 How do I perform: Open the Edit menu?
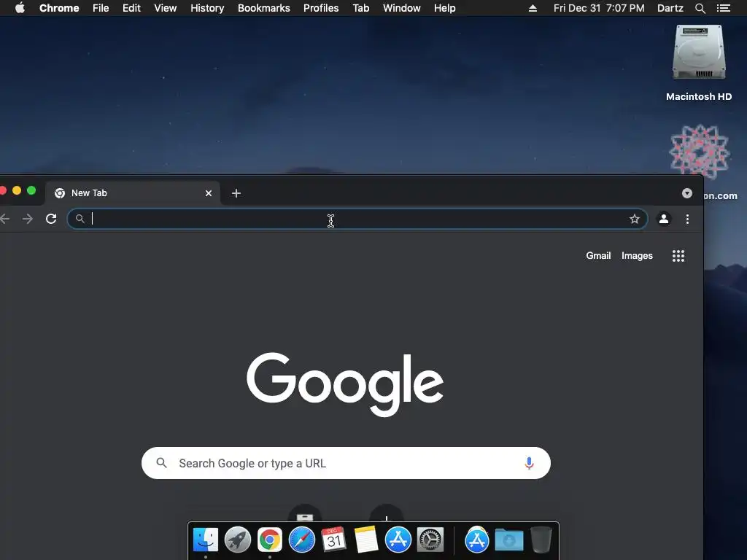pos(131,8)
